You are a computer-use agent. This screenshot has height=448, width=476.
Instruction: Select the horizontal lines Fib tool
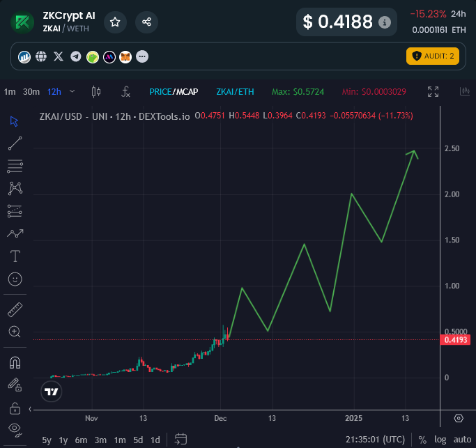tap(15, 167)
